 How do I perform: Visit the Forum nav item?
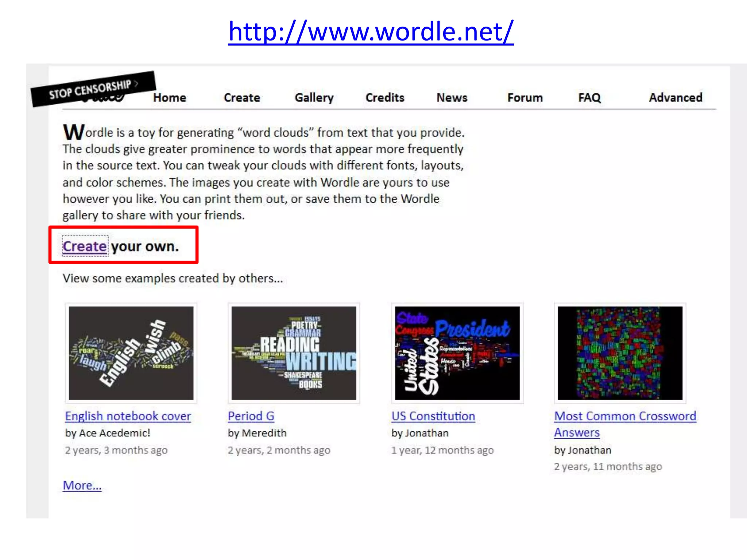[x=525, y=98]
